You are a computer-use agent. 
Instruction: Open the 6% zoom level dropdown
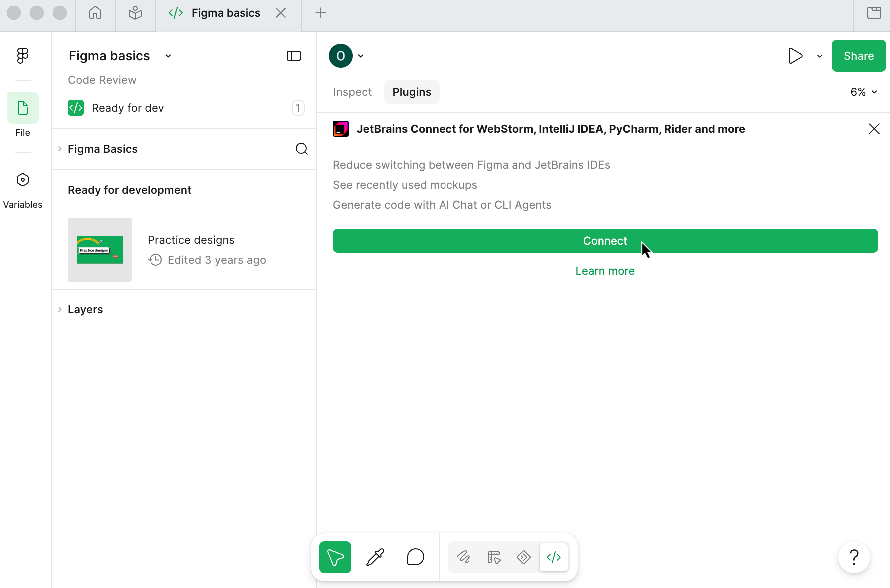[x=864, y=92]
